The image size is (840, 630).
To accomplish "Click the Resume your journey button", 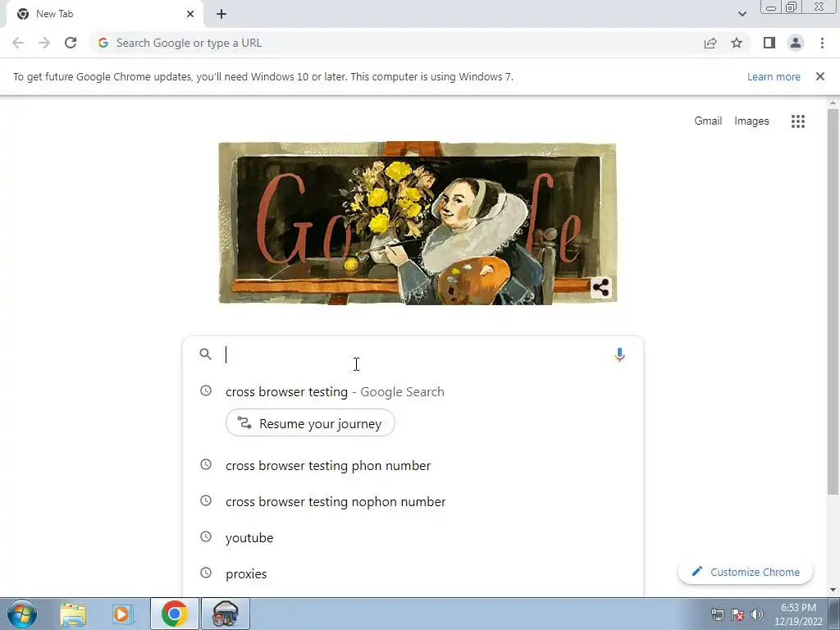I will tap(310, 423).
